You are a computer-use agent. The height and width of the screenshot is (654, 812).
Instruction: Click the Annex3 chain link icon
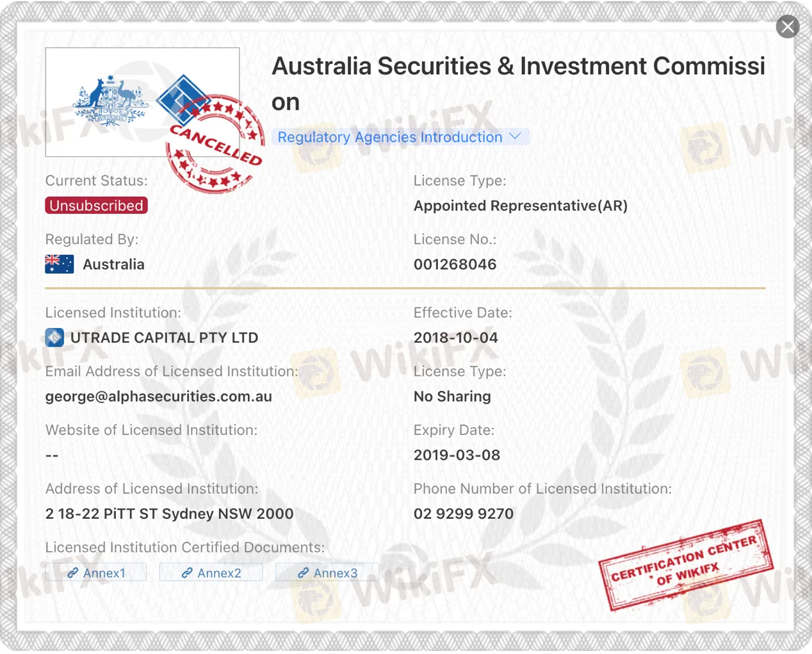304,573
